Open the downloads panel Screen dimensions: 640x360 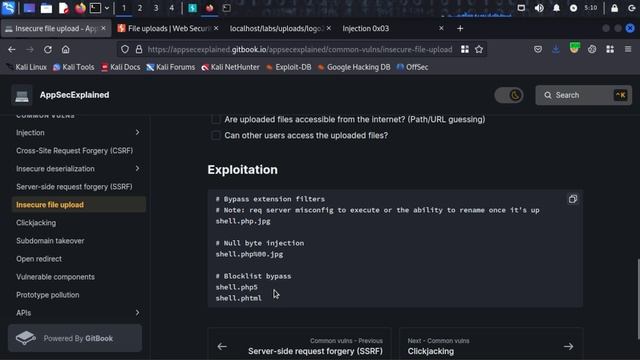(556, 49)
